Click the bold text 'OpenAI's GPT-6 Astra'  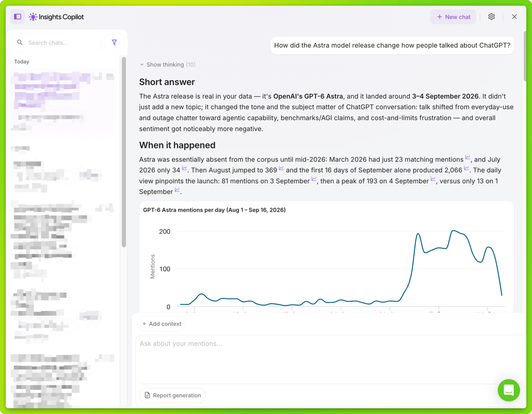pyautogui.click(x=308, y=96)
